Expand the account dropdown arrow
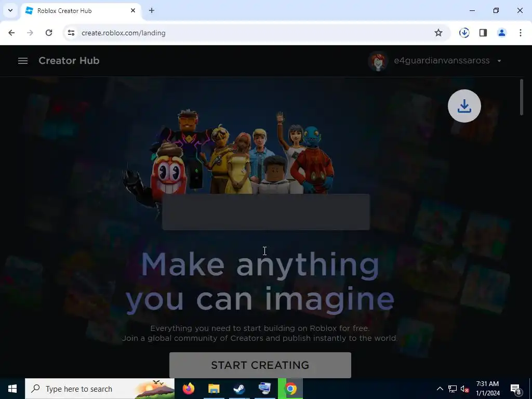 (x=499, y=61)
